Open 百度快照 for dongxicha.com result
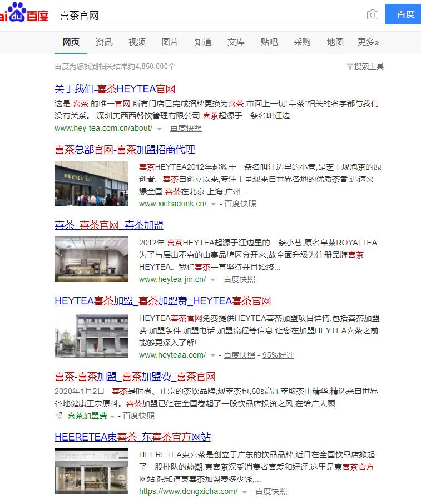The image size is (421, 504). tap(271, 491)
